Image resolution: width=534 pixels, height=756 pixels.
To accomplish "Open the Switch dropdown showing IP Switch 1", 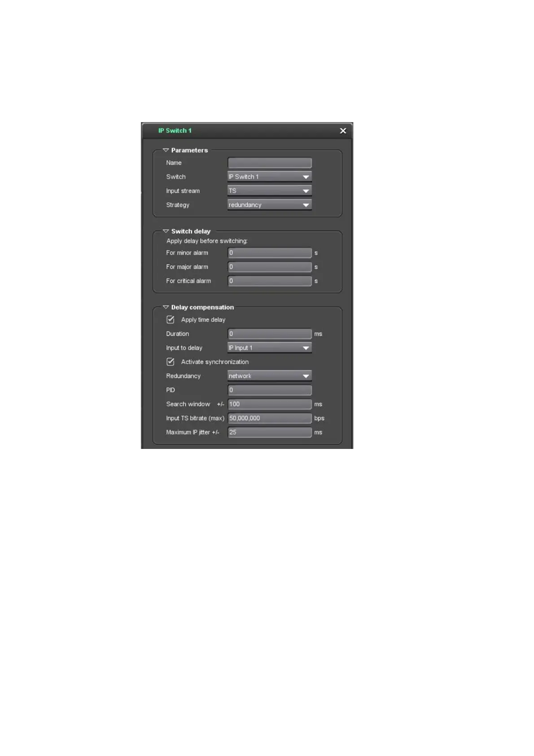I will click(x=270, y=177).
